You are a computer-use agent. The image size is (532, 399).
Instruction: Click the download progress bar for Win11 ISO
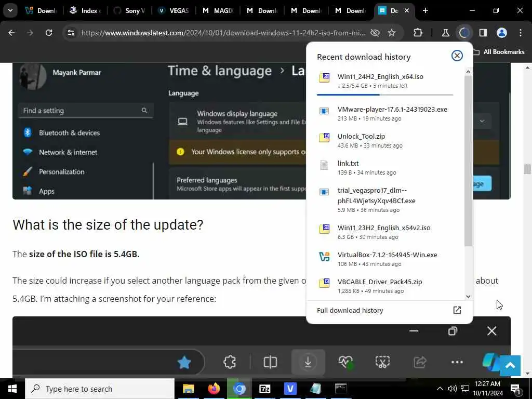click(385, 95)
